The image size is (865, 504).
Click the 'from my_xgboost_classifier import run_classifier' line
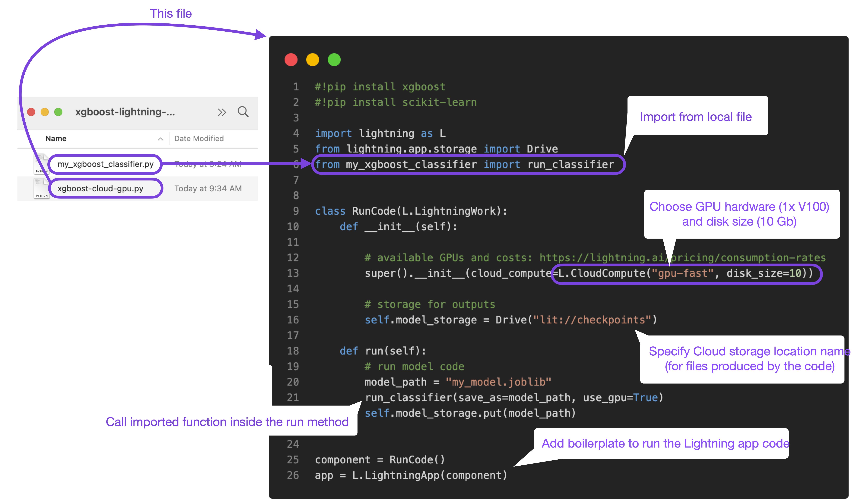point(464,164)
